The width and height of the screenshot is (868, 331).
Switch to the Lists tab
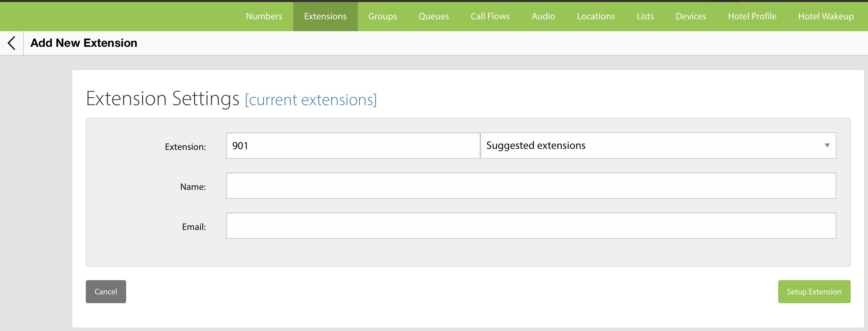[x=645, y=16]
